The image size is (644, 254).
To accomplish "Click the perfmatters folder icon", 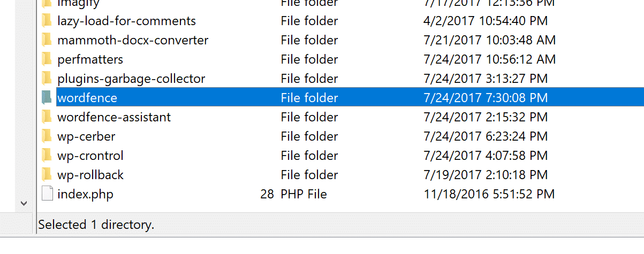I will pyautogui.click(x=47, y=59).
